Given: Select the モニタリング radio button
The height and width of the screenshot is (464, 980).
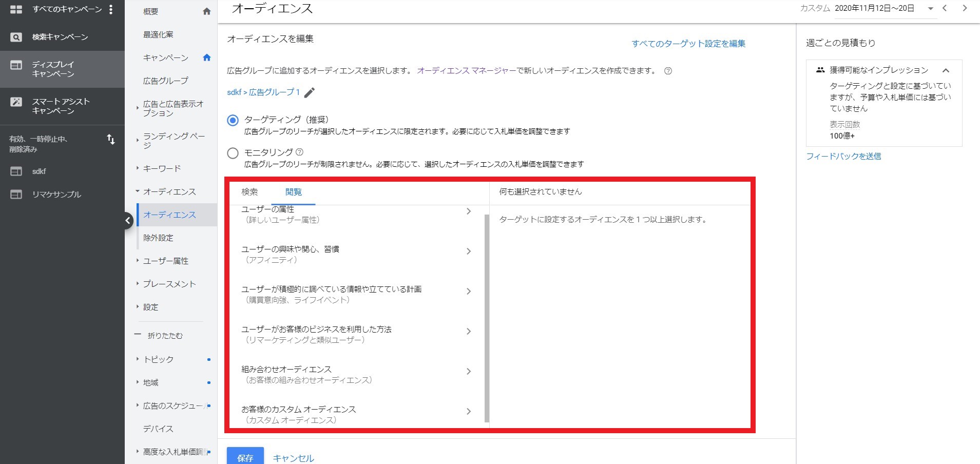Looking at the screenshot, I should coord(233,153).
